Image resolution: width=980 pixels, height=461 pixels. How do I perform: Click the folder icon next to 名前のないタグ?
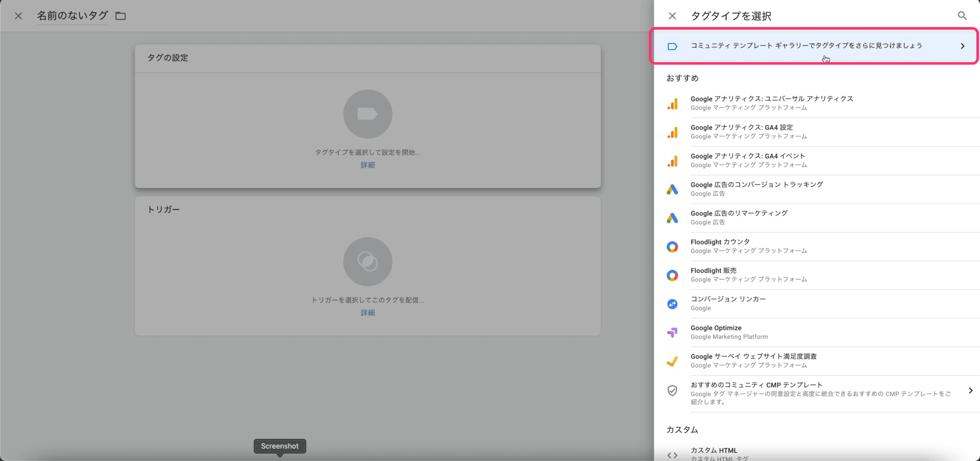[121, 16]
